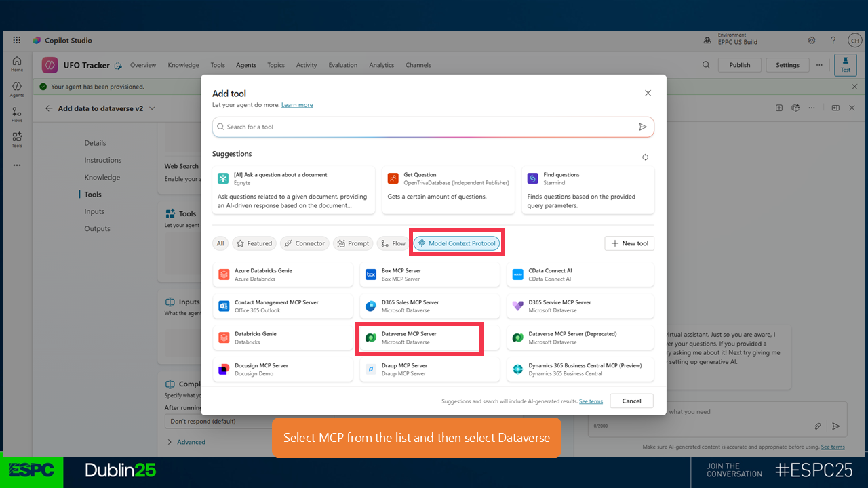Click the search magnifier beside Publish
Viewport: 868px width, 488px height.
(706, 65)
